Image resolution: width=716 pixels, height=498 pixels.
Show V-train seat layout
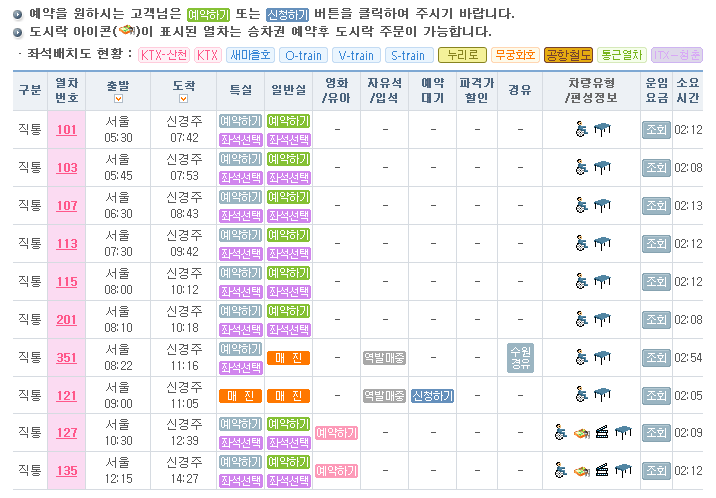pyautogui.click(x=356, y=55)
